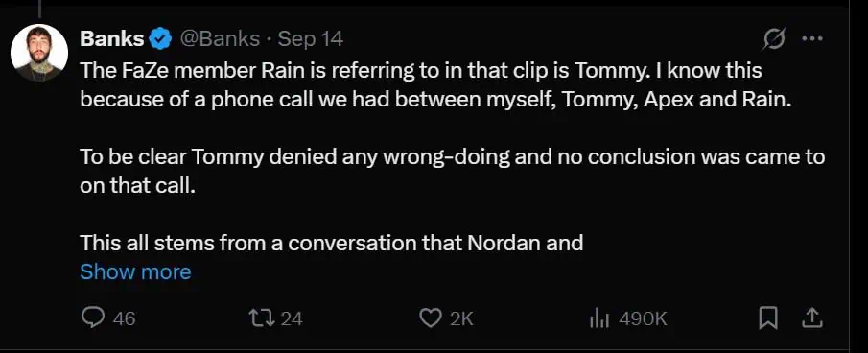The image size is (868, 353).
Task: Click the Banks display name
Action: [x=112, y=38]
